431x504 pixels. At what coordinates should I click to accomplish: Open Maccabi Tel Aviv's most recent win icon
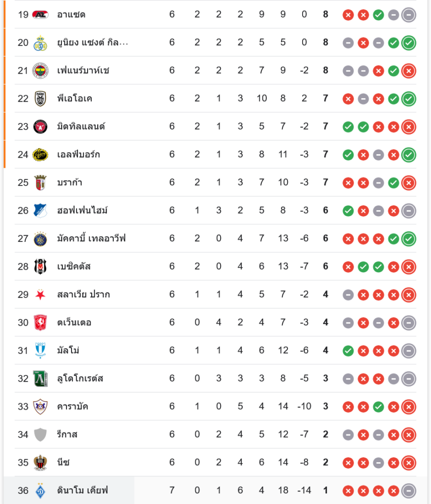pyautogui.click(x=409, y=239)
